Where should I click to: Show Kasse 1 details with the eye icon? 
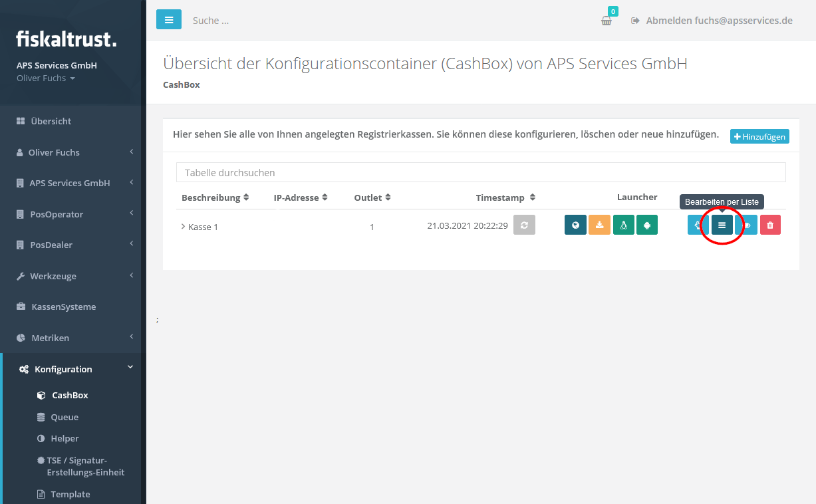747,225
